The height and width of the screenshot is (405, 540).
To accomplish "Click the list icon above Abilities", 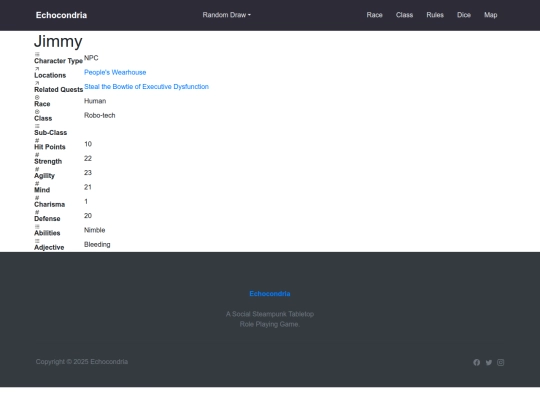I will click(37, 226).
